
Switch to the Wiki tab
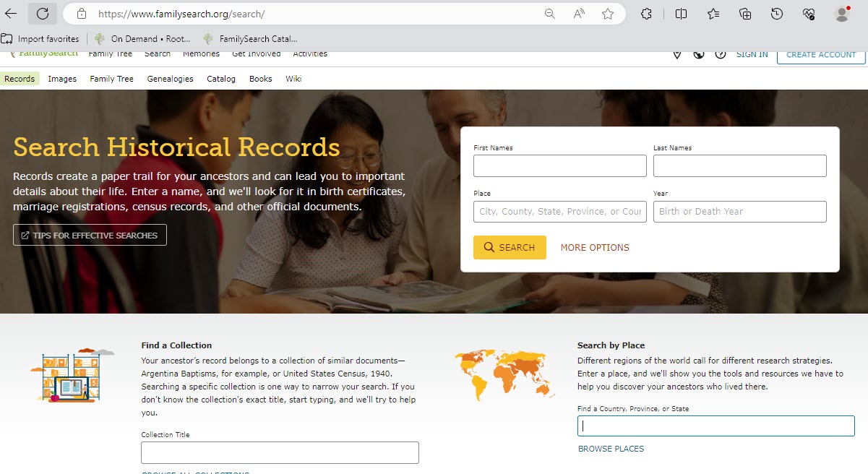(293, 79)
